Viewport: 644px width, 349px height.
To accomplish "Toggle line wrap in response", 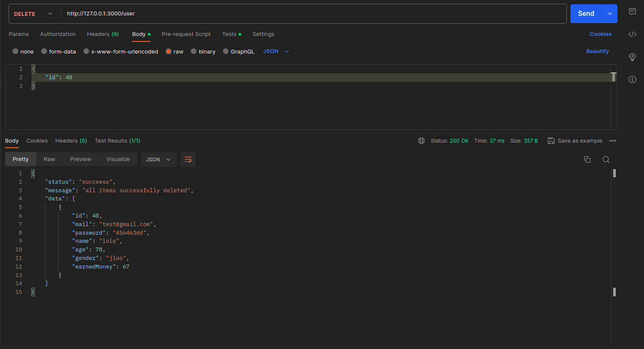I will click(188, 160).
